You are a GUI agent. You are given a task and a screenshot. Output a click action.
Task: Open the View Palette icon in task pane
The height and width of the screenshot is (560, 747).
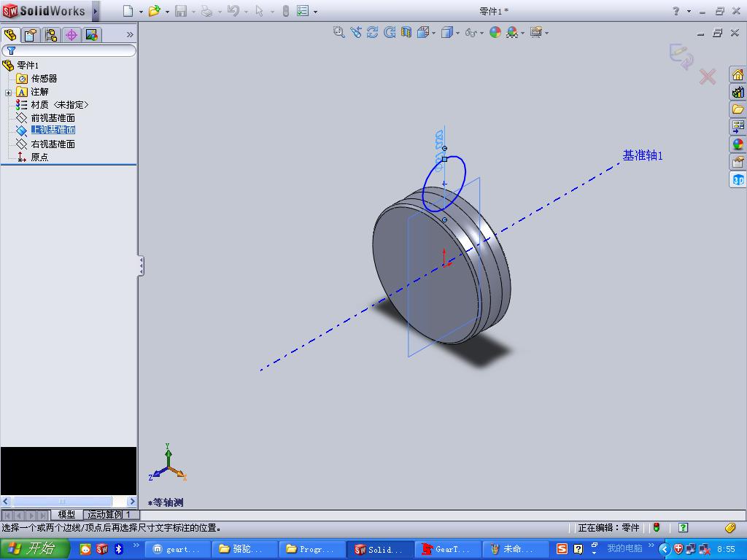point(738,127)
